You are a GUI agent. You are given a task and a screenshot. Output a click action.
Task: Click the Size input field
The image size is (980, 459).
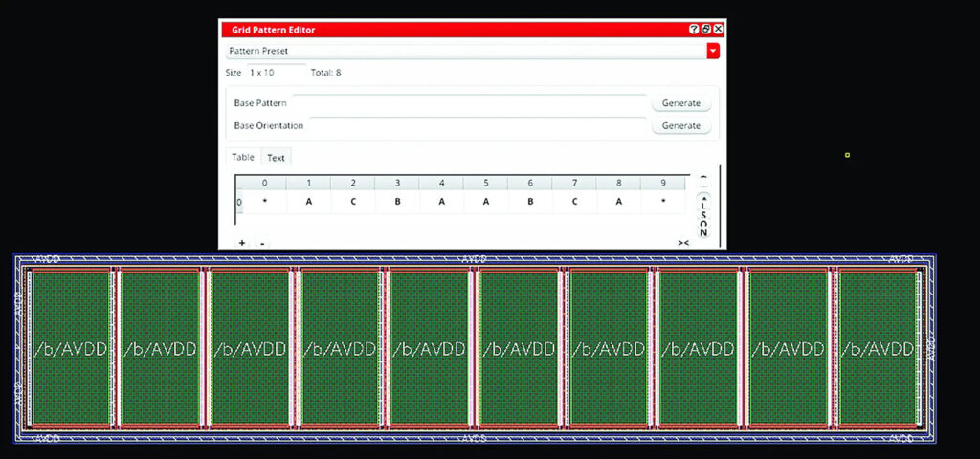pyautogui.click(x=276, y=73)
